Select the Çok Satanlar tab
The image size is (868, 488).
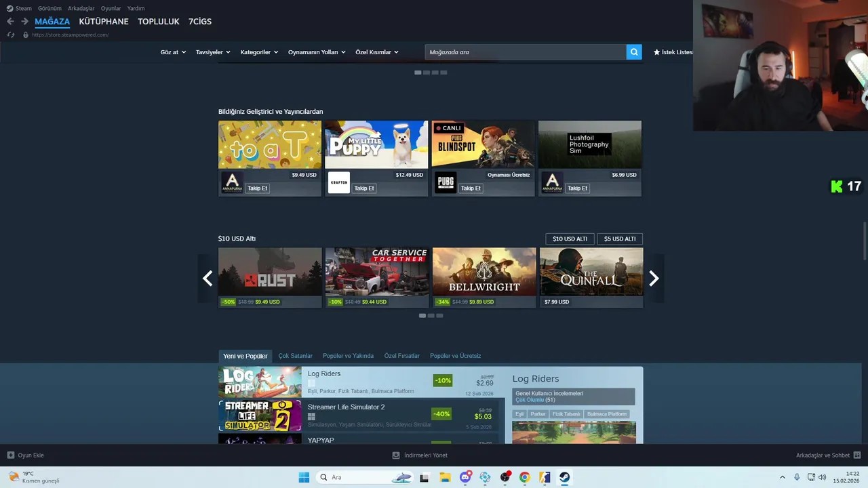click(296, 356)
